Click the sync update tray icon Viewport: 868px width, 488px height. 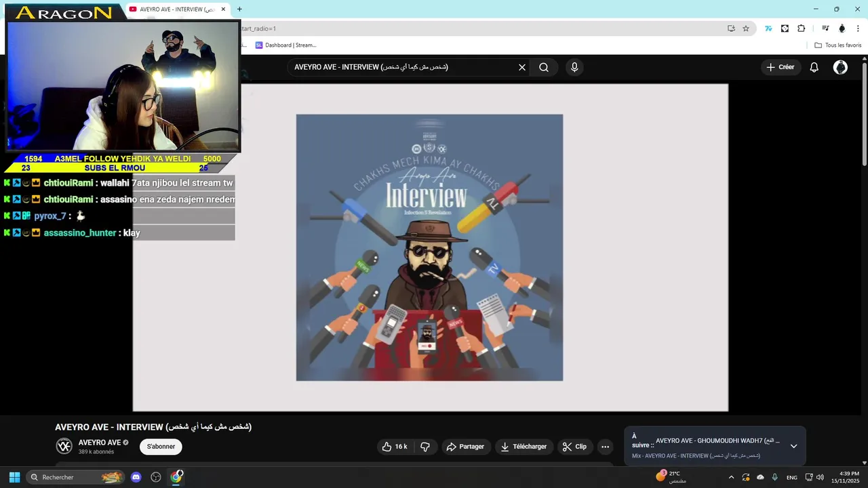[746, 477]
